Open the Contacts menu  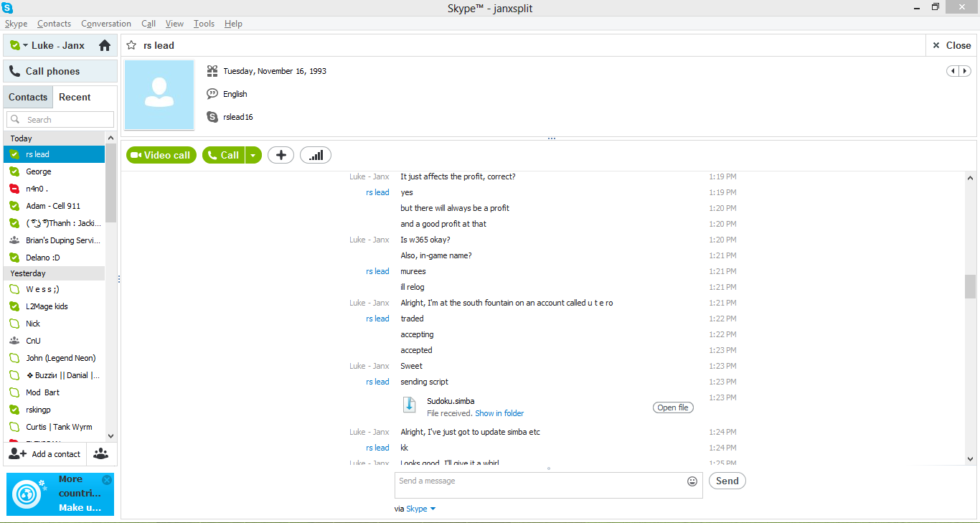55,24
